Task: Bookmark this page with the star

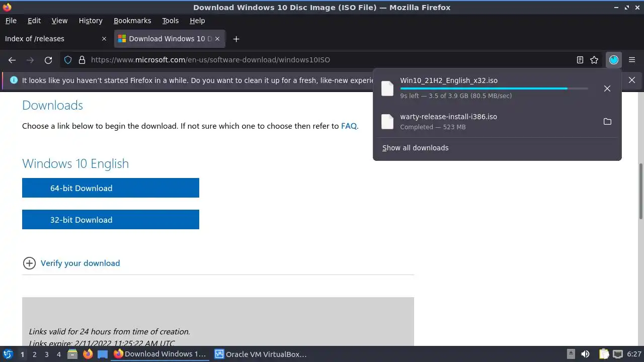Action: click(x=594, y=60)
